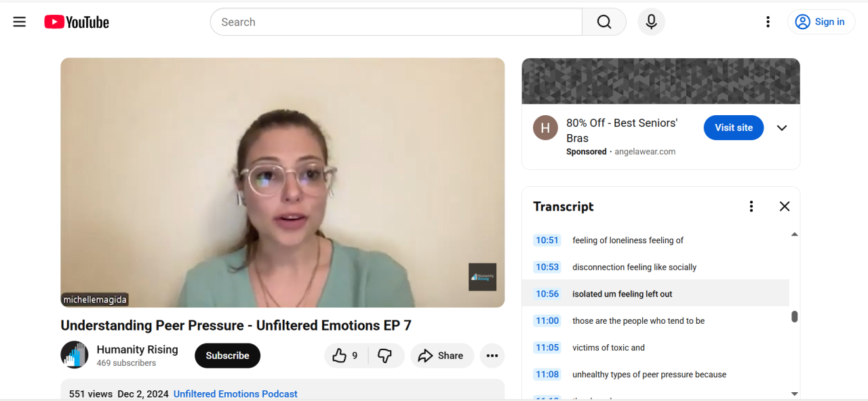Click the Sign in button
Screen dimensions: 868x401
(x=820, y=22)
